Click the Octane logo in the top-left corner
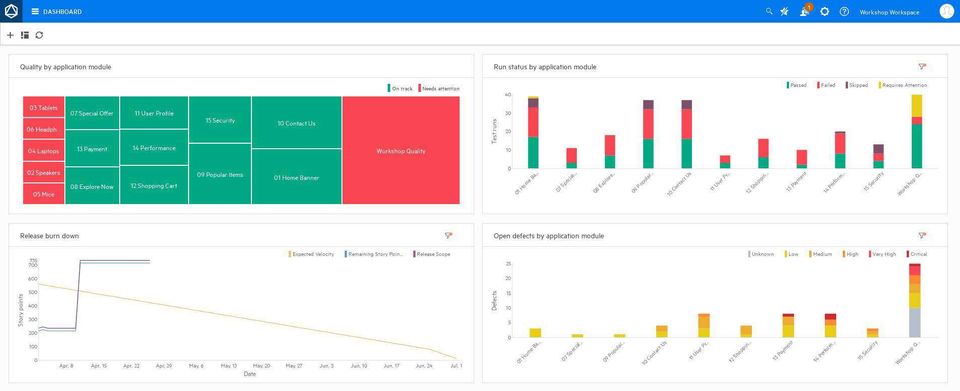The height and width of the screenshot is (391, 960). (11, 11)
